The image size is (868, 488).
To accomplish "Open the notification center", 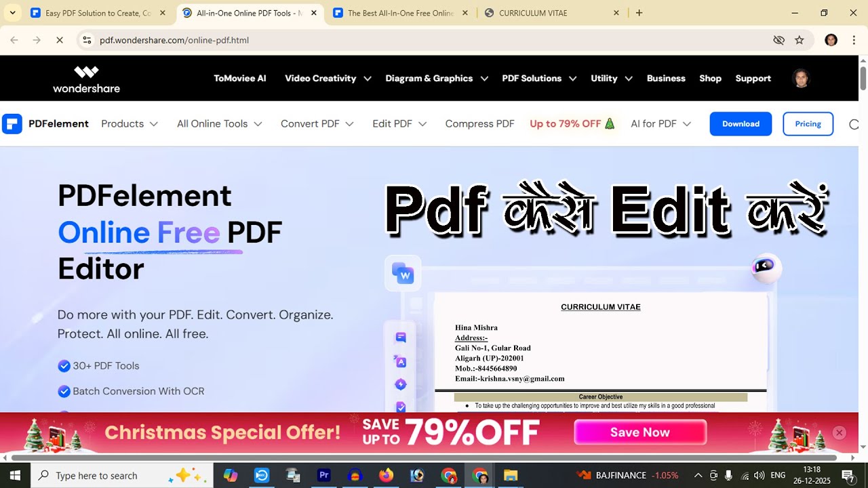I will click(848, 475).
